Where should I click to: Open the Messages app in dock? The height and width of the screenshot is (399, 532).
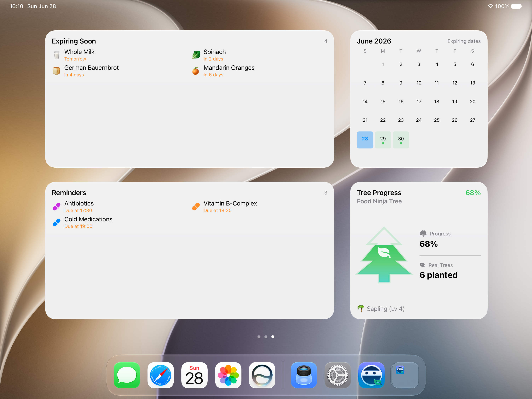tap(127, 375)
